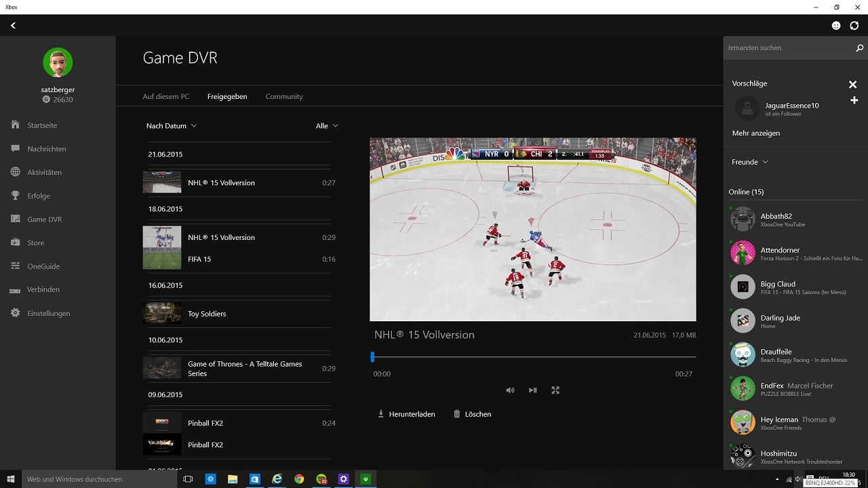Add JaguarEssence10 with plus icon
868x488 pixels.
854,100
